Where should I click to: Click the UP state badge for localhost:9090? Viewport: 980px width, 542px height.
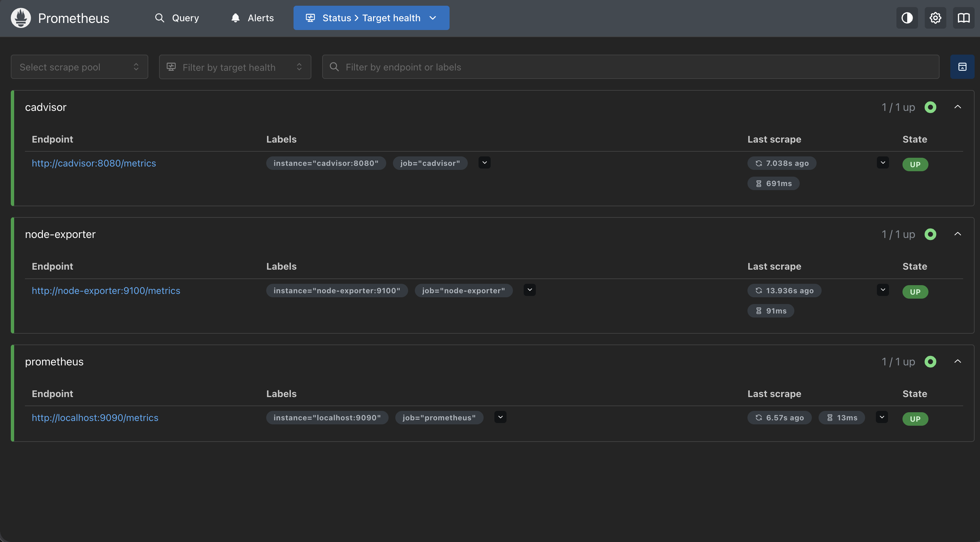[915, 419]
